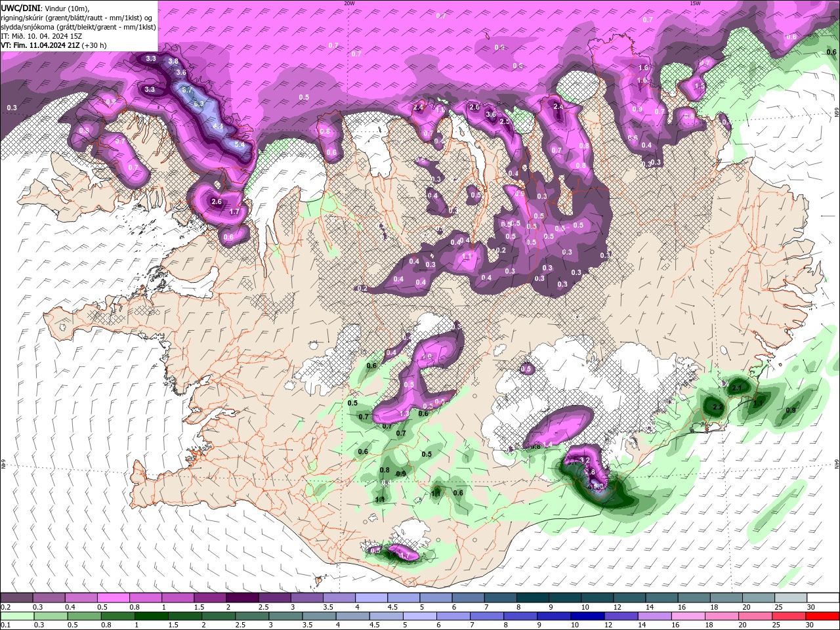840x630 pixels.
Task: Click the 'rigning/skúrir (grænt/blátt/rautt' legend line
Action: (x=78, y=18)
